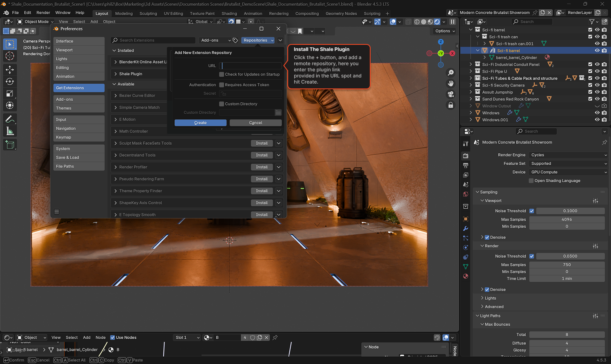The image size is (611, 364).
Task: Open the Output properties tab icon
Action: [466, 165]
